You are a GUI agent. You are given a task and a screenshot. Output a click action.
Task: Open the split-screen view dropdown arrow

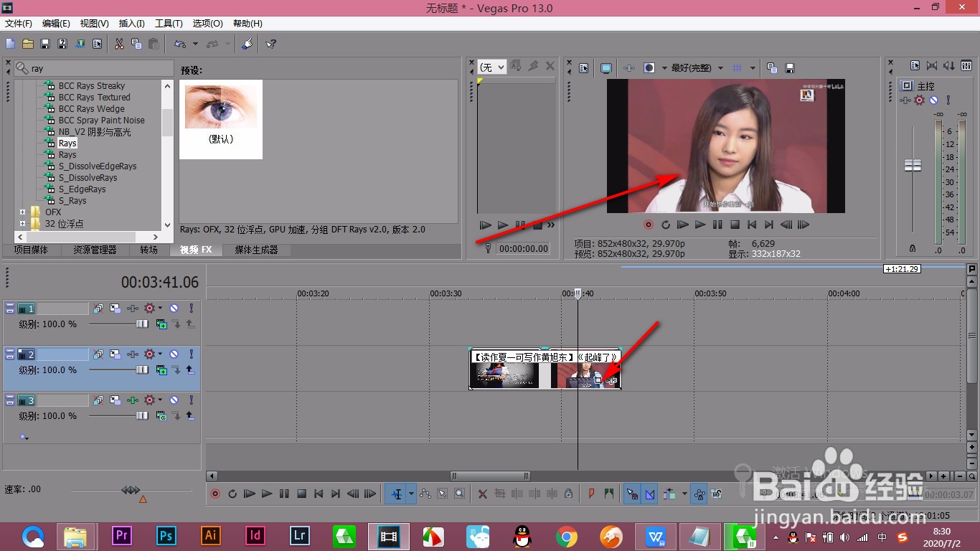[x=664, y=68]
